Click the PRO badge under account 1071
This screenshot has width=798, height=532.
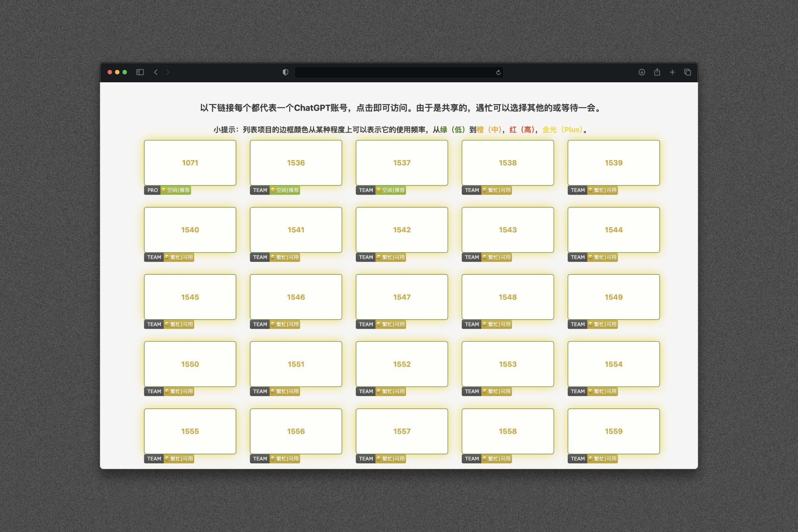pyautogui.click(x=152, y=190)
